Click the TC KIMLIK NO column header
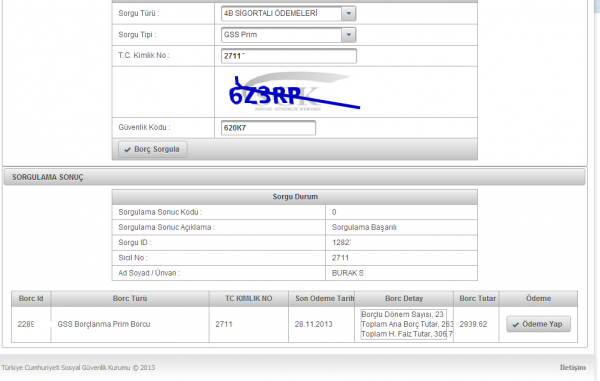Viewport: 600px width, 381px height. pos(249,298)
